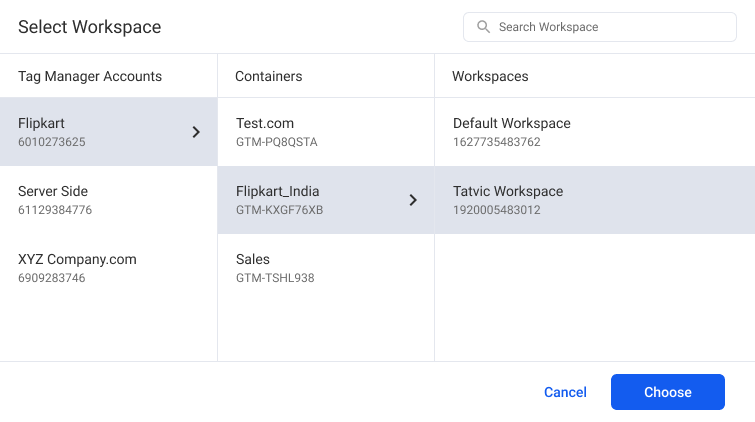The image size is (755, 422).
Task: Click account ID 6909283746
Action: tap(52, 278)
